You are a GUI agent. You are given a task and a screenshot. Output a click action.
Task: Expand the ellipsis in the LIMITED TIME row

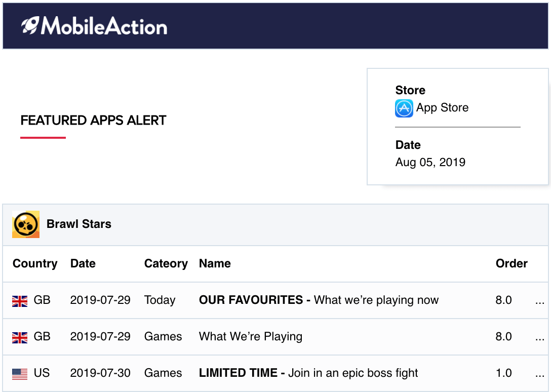(540, 375)
